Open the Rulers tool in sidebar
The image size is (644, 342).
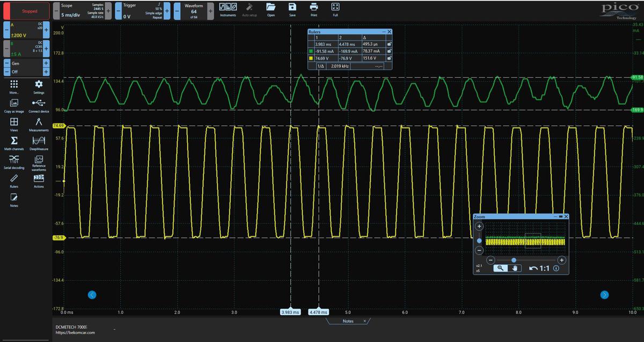pyautogui.click(x=14, y=180)
